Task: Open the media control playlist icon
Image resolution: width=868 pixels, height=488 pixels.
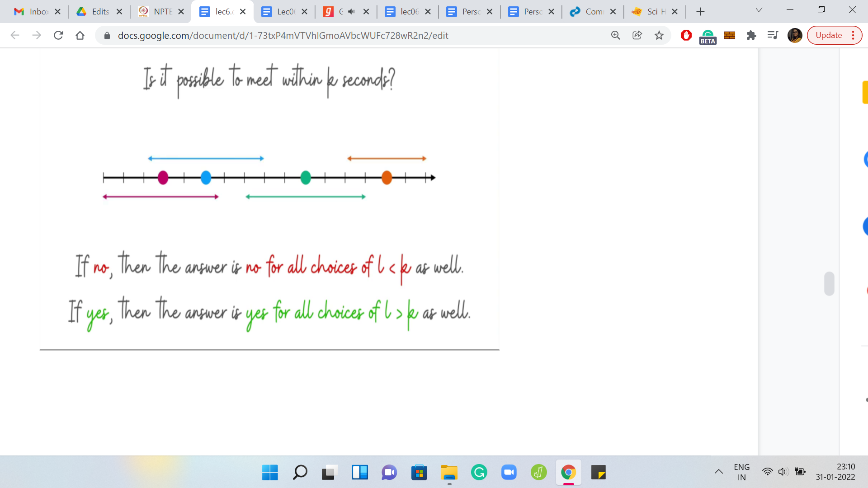Action: pos(773,35)
